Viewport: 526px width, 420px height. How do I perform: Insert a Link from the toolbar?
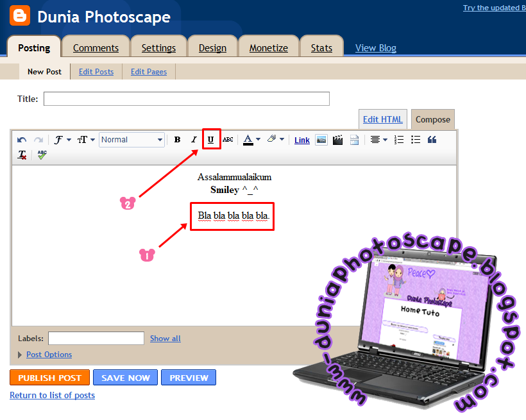point(302,140)
